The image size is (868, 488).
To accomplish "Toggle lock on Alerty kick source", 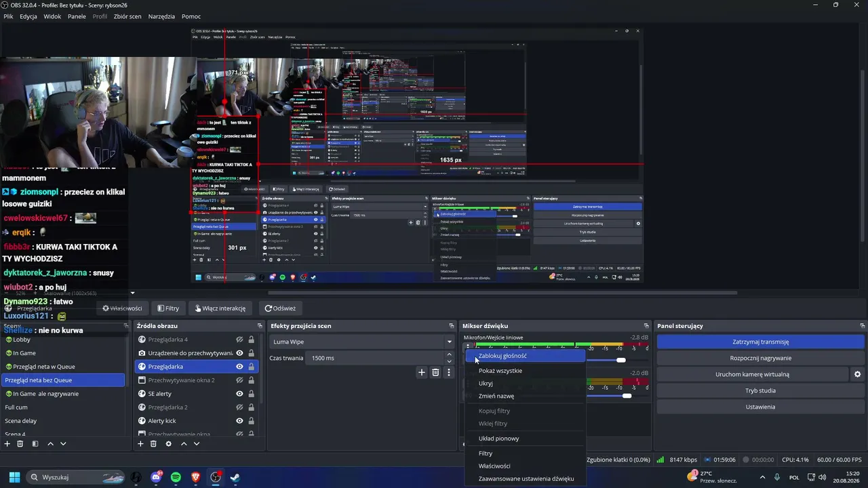I will tap(252, 421).
